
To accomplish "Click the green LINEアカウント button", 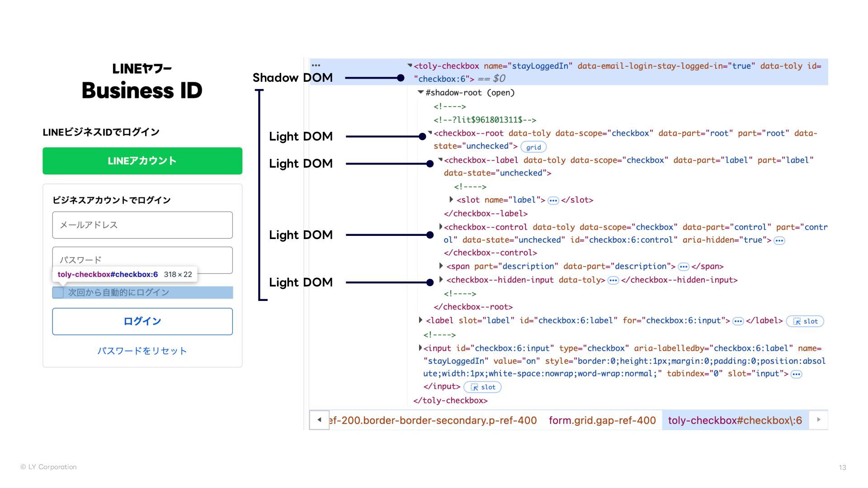I will 142,161.
